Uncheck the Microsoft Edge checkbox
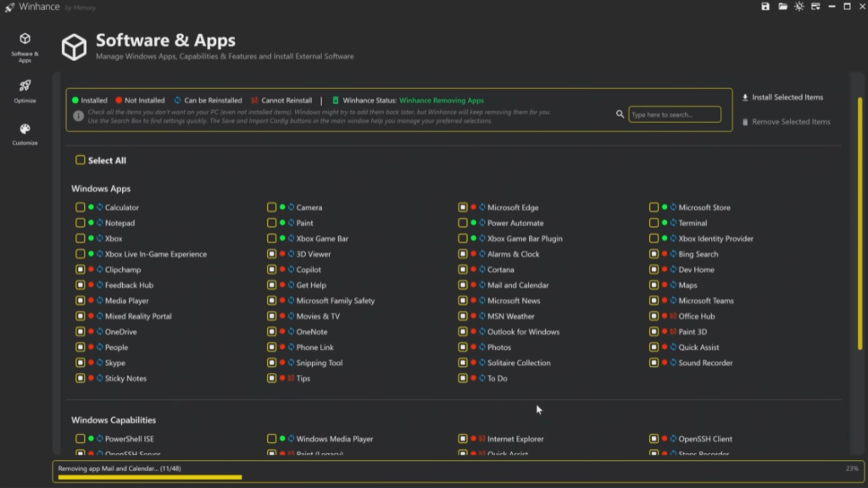Viewport: 868px width, 488px height. [x=463, y=208]
